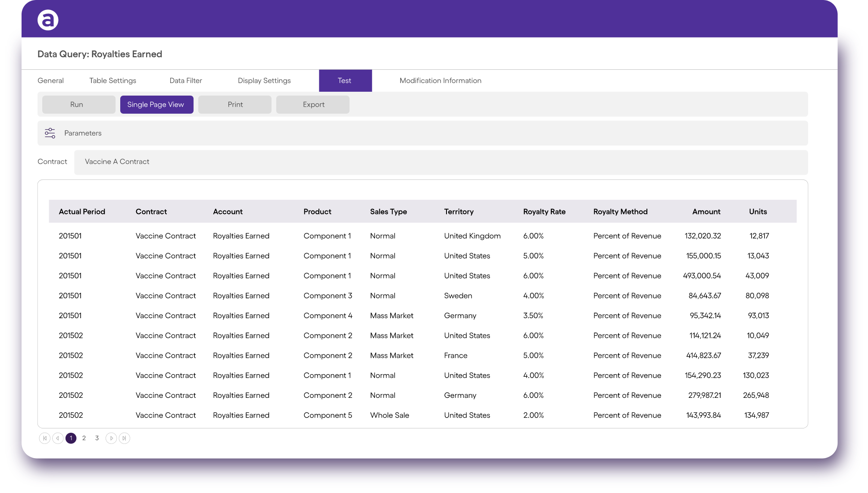Click the Export button

(313, 105)
